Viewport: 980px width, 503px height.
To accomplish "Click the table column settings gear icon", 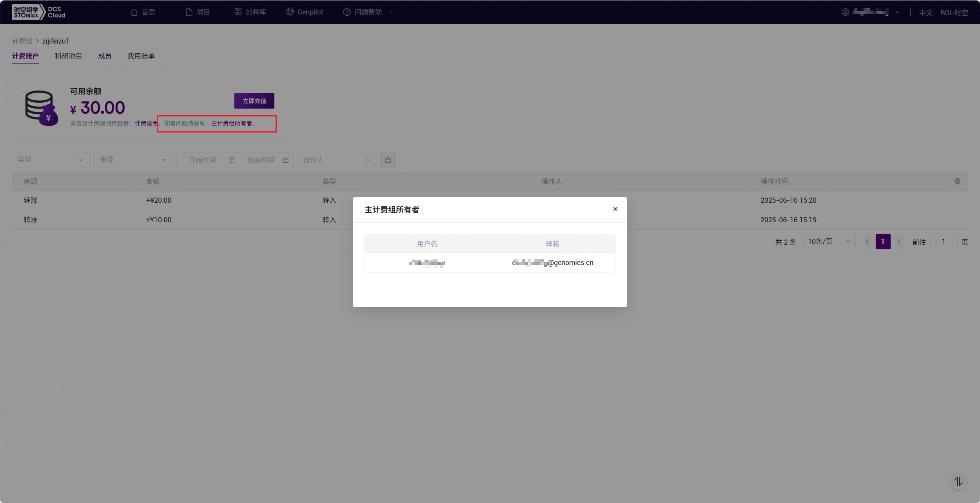I will click(957, 181).
